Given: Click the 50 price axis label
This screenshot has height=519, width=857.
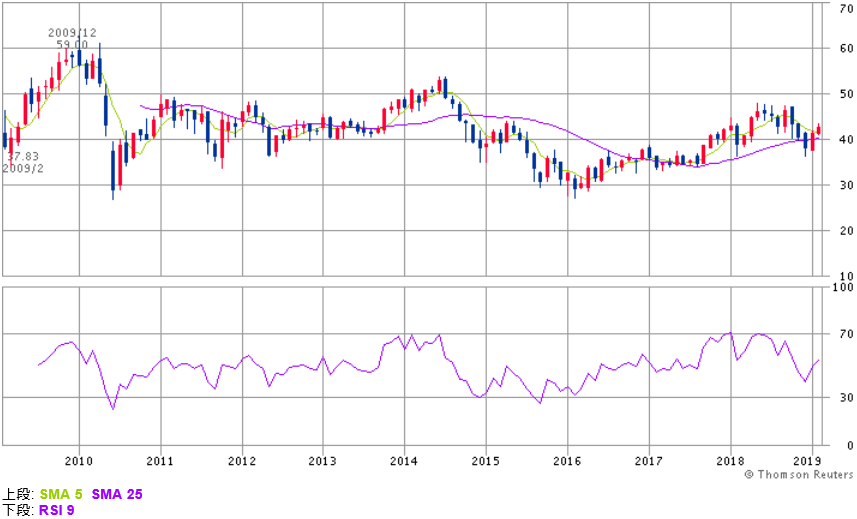Looking at the screenshot, I should pos(847,94).
